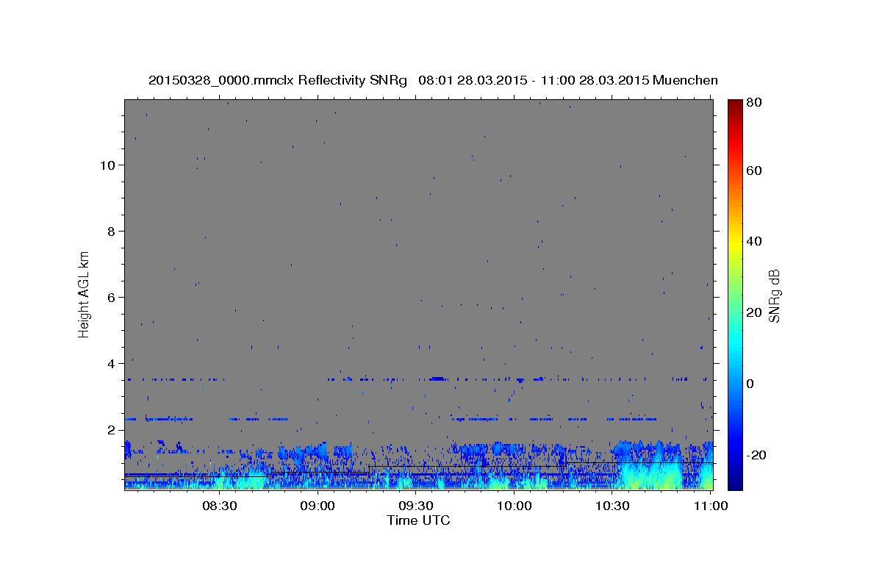Click the colorbar value -20
882x588 pixels.
756,455
